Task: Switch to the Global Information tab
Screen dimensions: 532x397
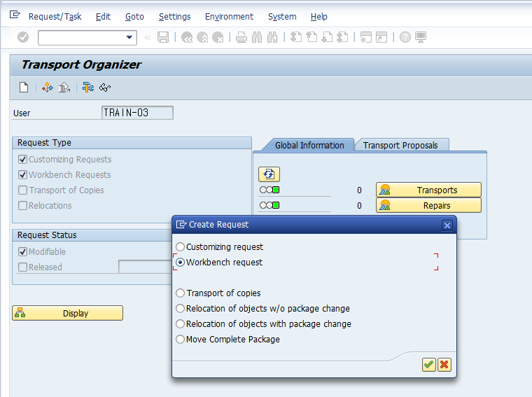Action: [309, 145]
